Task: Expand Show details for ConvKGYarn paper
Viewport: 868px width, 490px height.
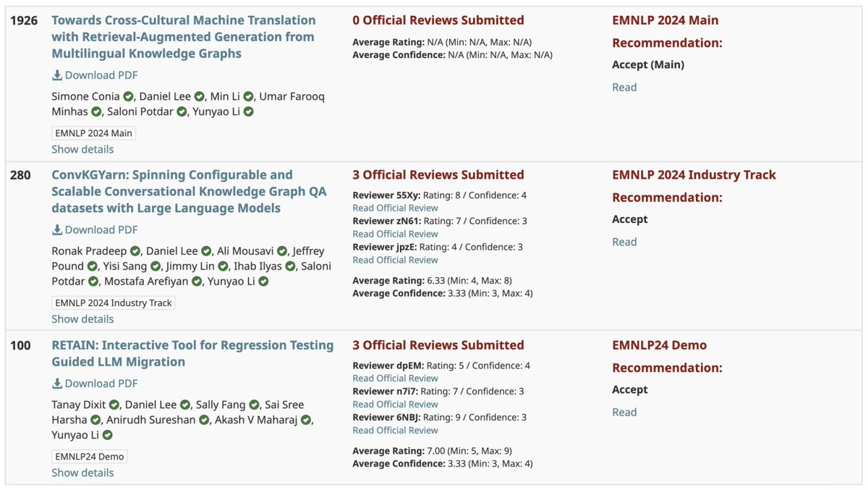Action: click(82, 319)
